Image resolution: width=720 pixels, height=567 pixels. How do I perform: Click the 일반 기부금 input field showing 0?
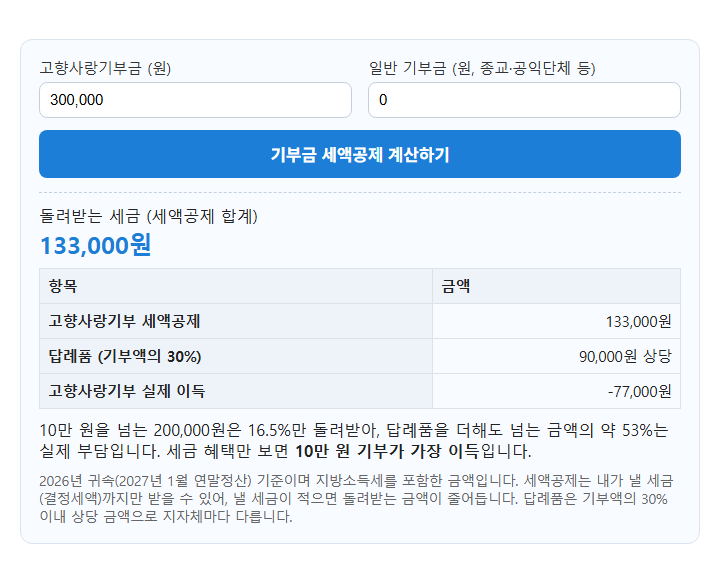click(x=524, y=100)
